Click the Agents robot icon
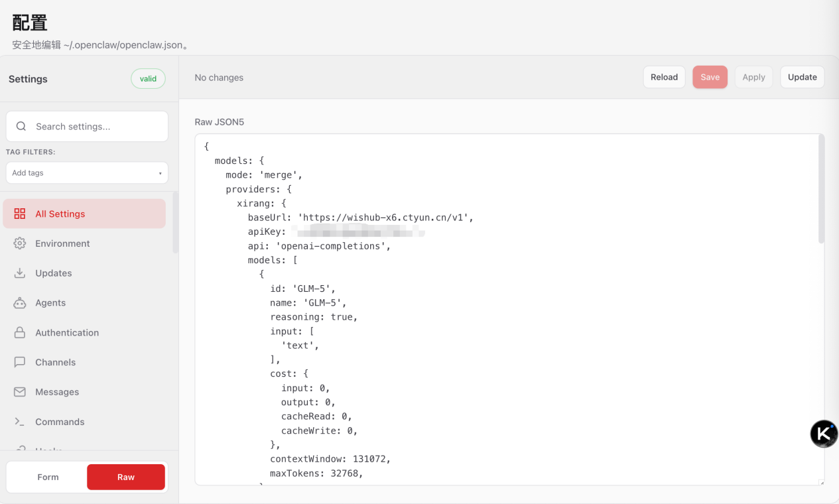Screen dimensions: 839x504 click(20, 303)
